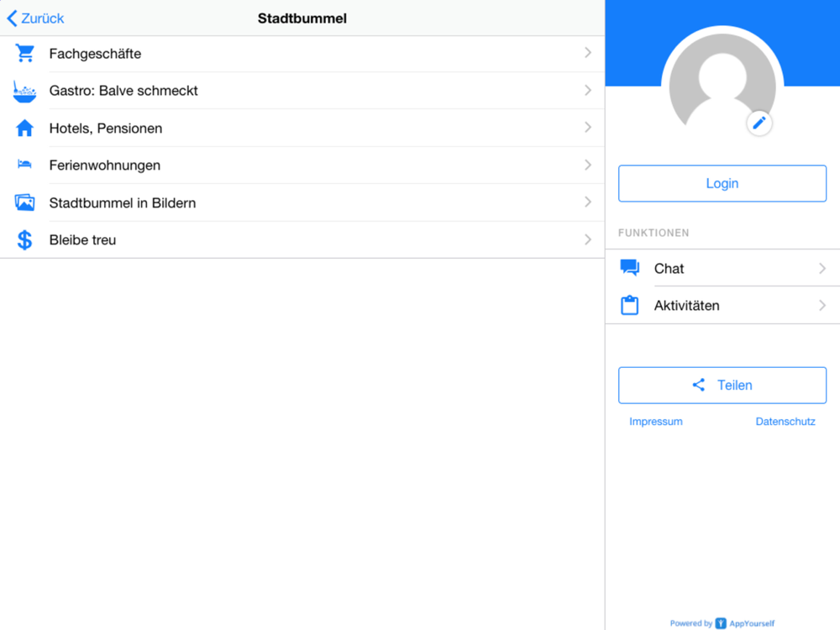Click the pencil edit icon on avatar
The width and height of the screenshot is (840, 630).
pos(759,123)
